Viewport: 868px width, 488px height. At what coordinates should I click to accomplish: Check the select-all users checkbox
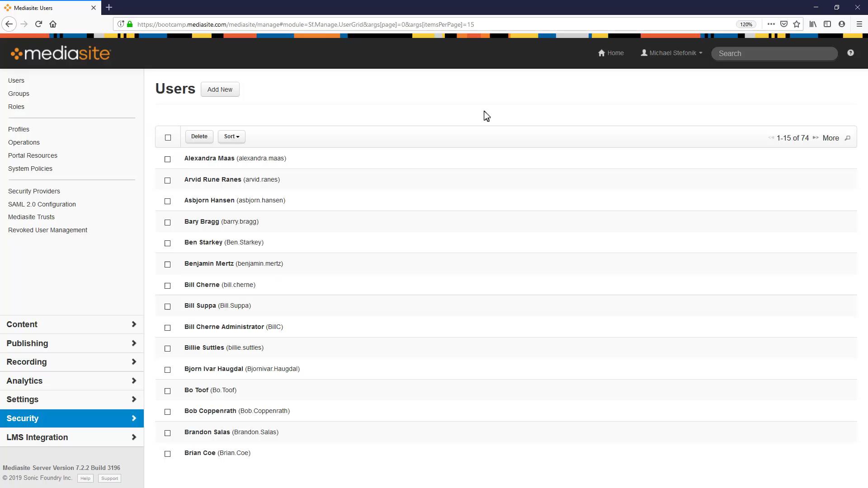tap(168, 137)
